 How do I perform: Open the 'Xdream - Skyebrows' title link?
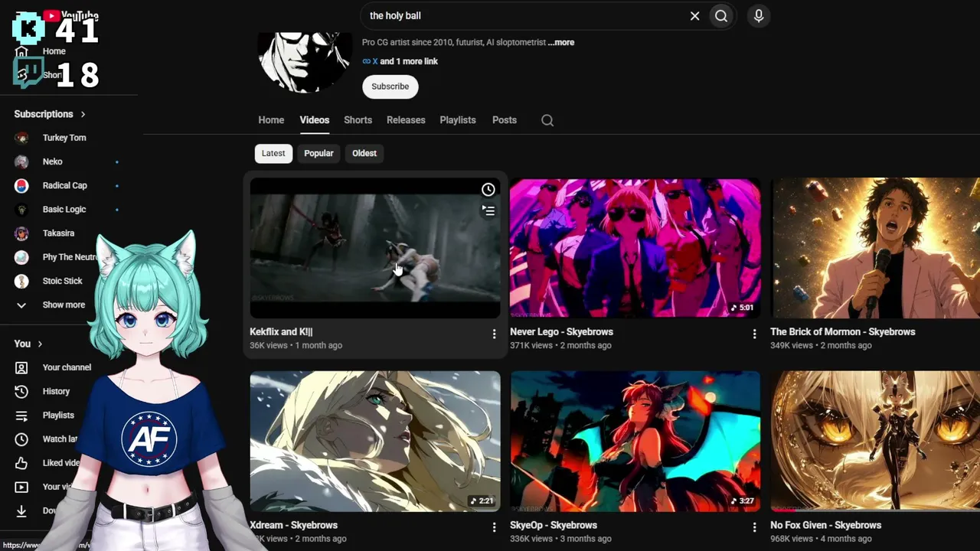tap(293, 526)
